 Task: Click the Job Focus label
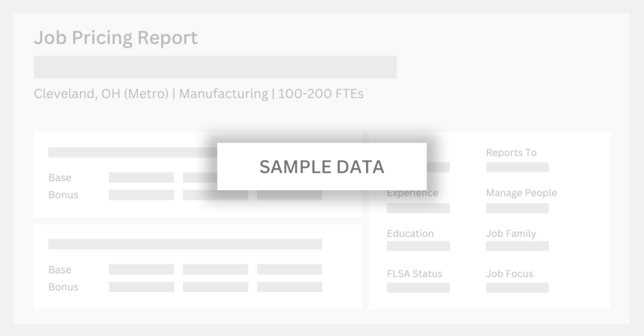[x=509, y=274]
